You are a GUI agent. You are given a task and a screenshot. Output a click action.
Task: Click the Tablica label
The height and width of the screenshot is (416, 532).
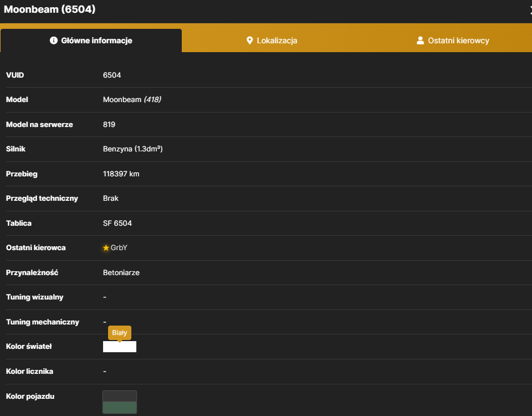pyautogui.click(x=19, y=223)
